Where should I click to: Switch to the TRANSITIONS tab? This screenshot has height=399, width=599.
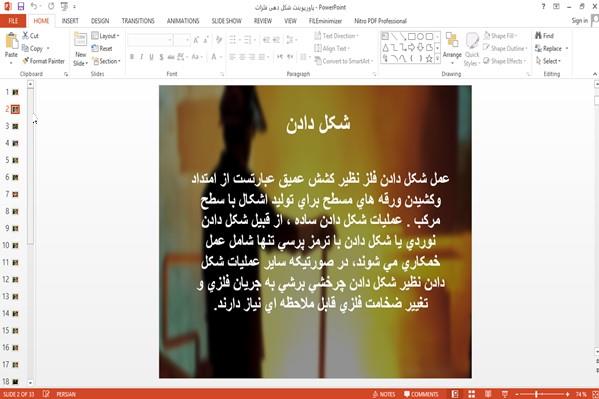pos(138,21)
